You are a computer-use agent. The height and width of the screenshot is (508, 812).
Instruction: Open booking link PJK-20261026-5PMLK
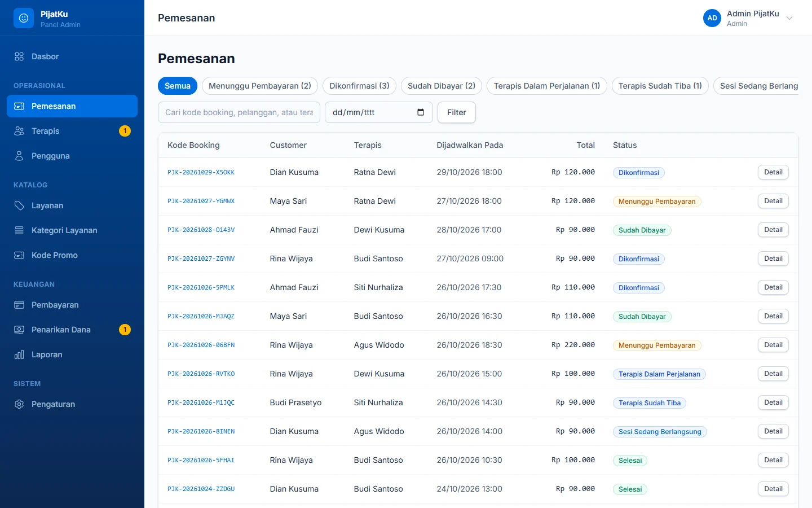click(201, 287)
